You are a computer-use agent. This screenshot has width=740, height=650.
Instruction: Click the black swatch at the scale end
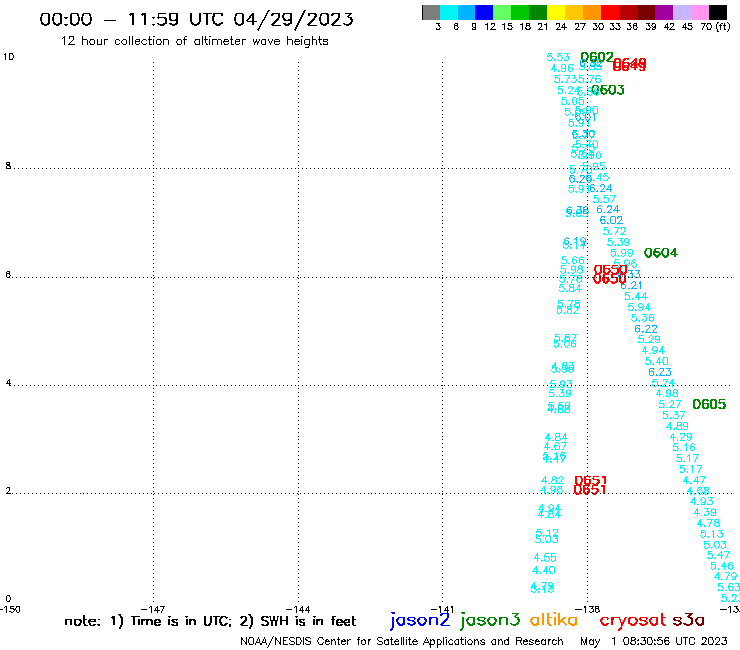click(x=718, y=12)
